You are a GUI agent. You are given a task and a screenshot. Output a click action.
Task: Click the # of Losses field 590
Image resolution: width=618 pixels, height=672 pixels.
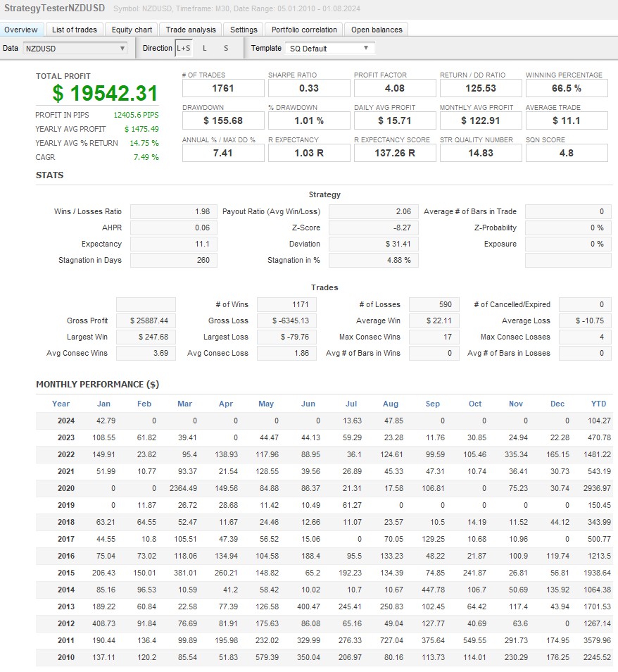(x=434, y=305)
